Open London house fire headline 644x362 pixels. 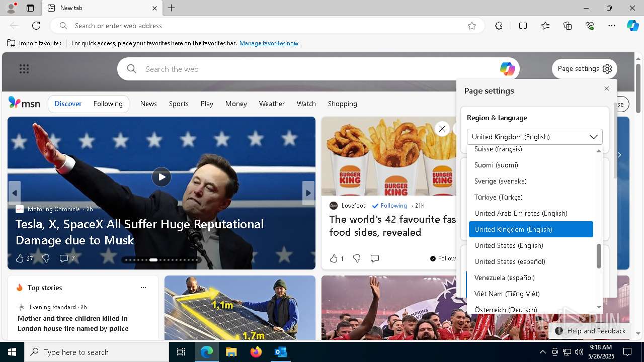click(x=73, y=323)
